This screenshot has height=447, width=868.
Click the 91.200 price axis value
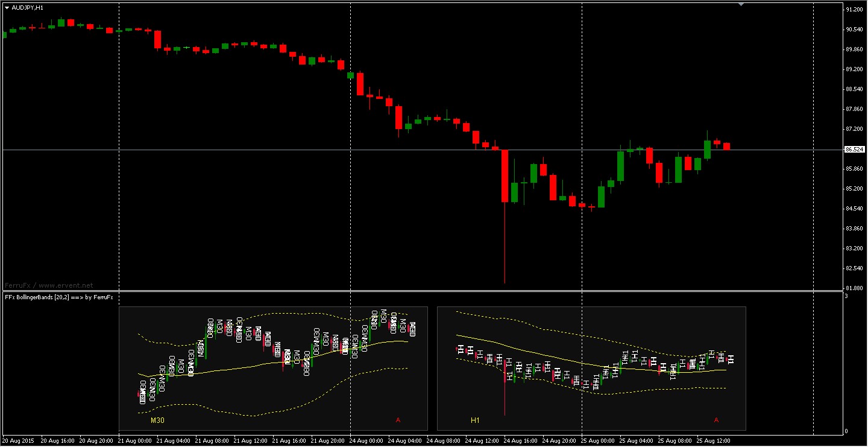854,10
